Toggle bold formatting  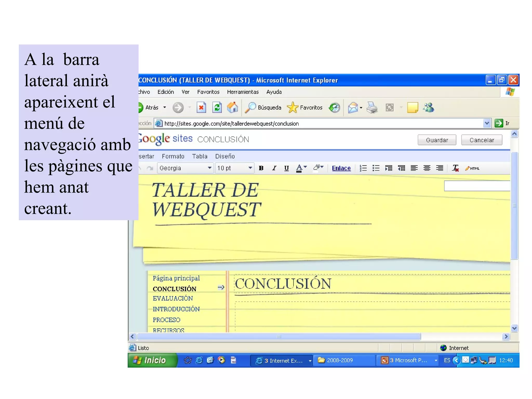tap(261, 168)
